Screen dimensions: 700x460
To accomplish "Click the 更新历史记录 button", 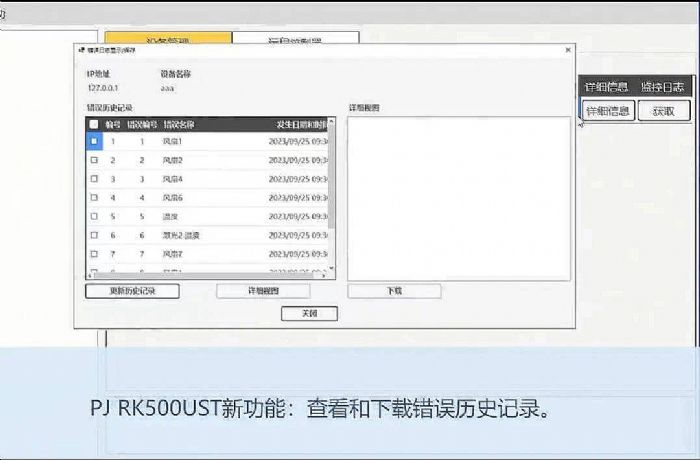I will pyautogui.click(x=133, y=291).
